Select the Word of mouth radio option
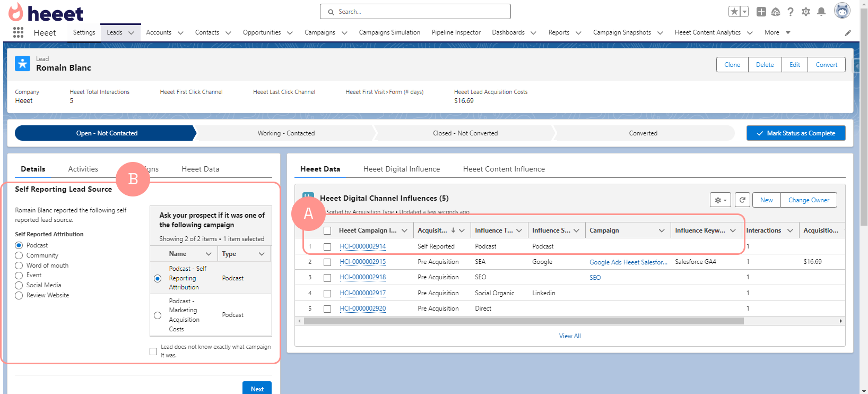 coord(19,265)
